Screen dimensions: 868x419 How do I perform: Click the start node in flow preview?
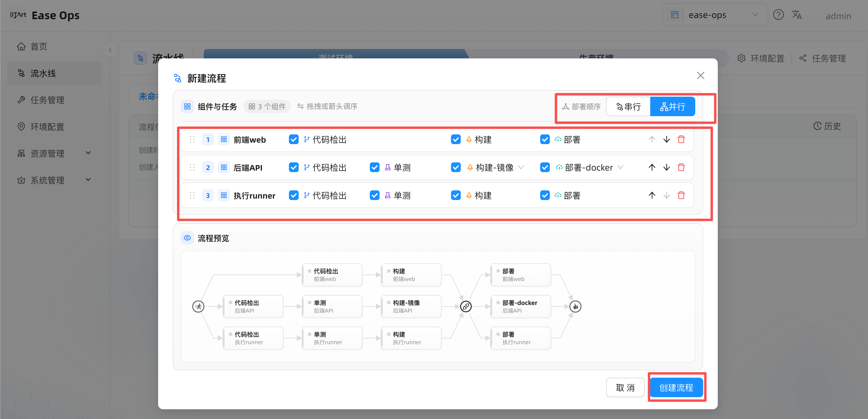pyautogui.click(x=198, y=306)
